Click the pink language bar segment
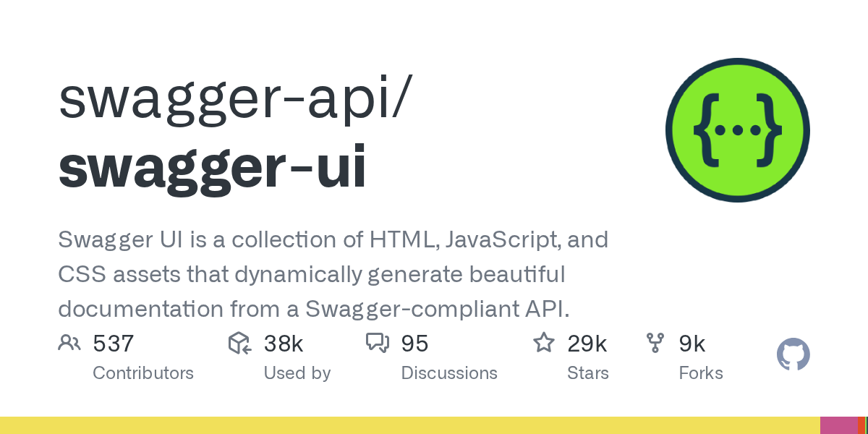 [x=839, y=425]
